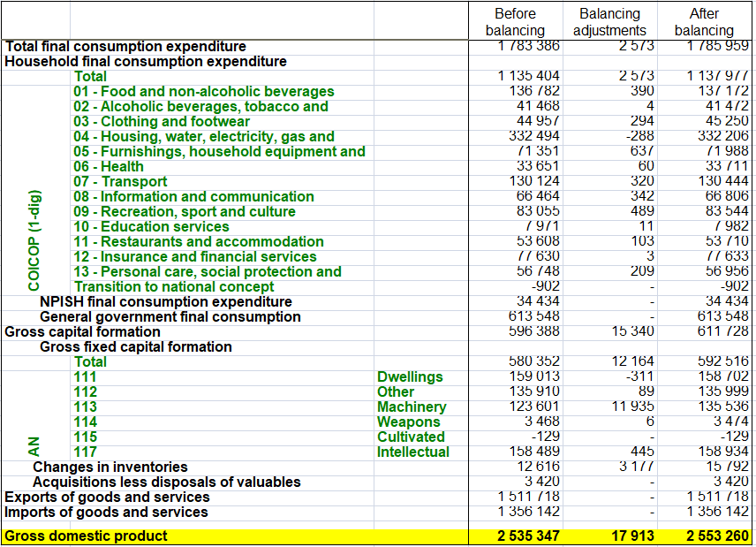Screen dimensions: 756x547
Task: Click GDP after balancing value 2 553 260
Action: tap(717, 536)
